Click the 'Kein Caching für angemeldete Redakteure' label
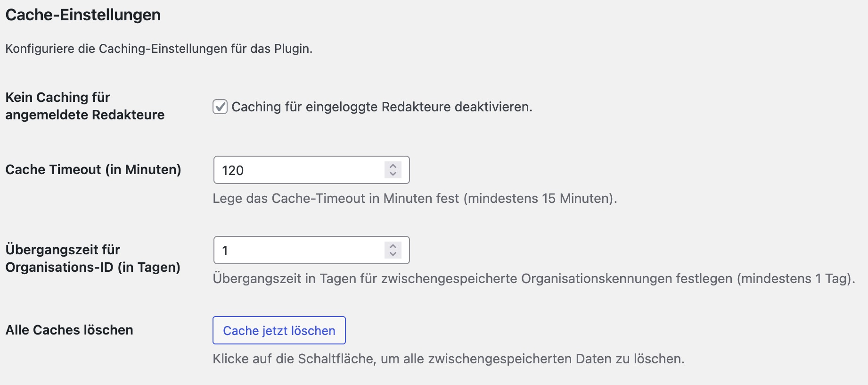This screenshot has width=868, height=385. point(85,106)
